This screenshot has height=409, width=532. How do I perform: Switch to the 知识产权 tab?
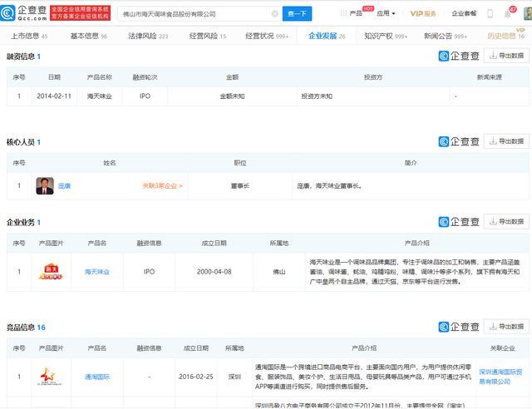point(386,37)
